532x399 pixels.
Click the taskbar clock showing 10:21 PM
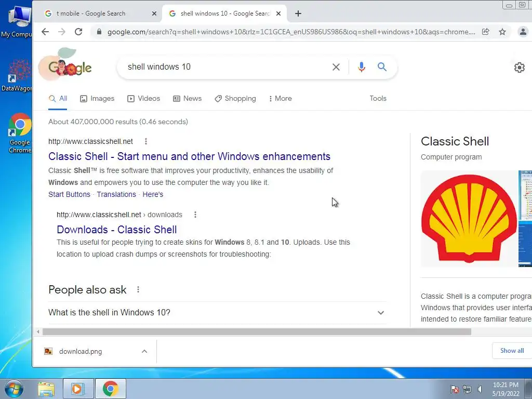506,389
